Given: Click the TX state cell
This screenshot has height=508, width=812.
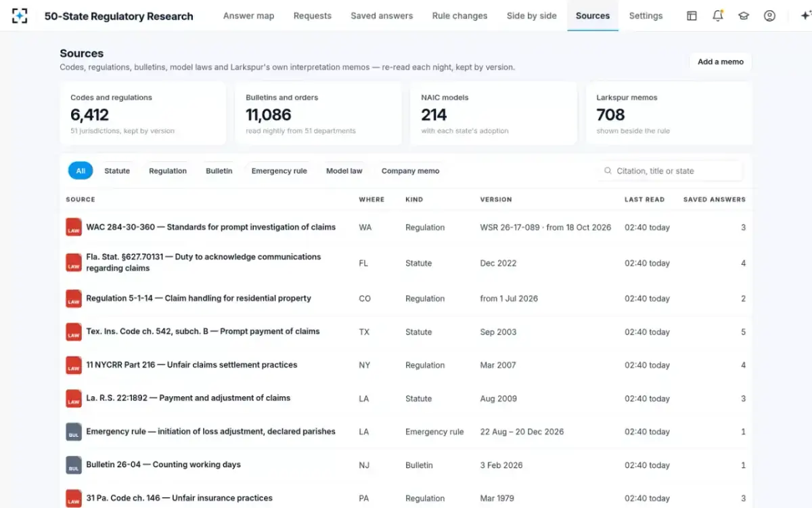Looking at the screenshot, I should tap(365, 332).
